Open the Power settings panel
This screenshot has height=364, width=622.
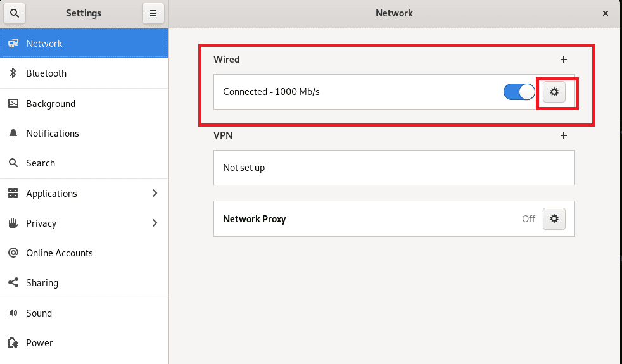[39, 343]
